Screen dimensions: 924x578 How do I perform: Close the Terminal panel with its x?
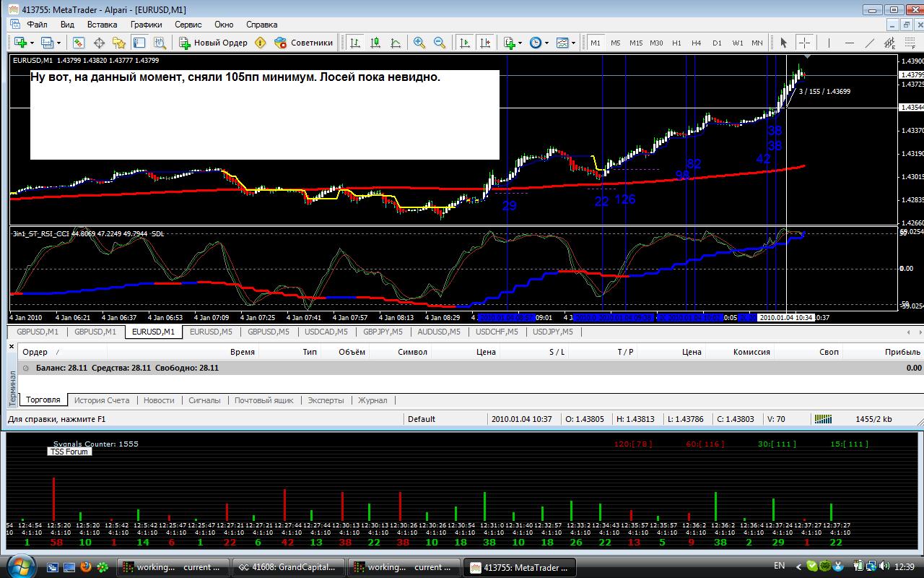[x=11, y=348]
